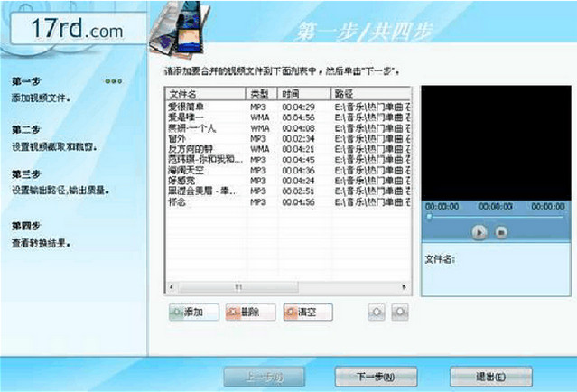The height and width of the screenshot is (392, 577).
Task: Select the WMA row lasting 00:04:56
Action: [x=288, y=117]
